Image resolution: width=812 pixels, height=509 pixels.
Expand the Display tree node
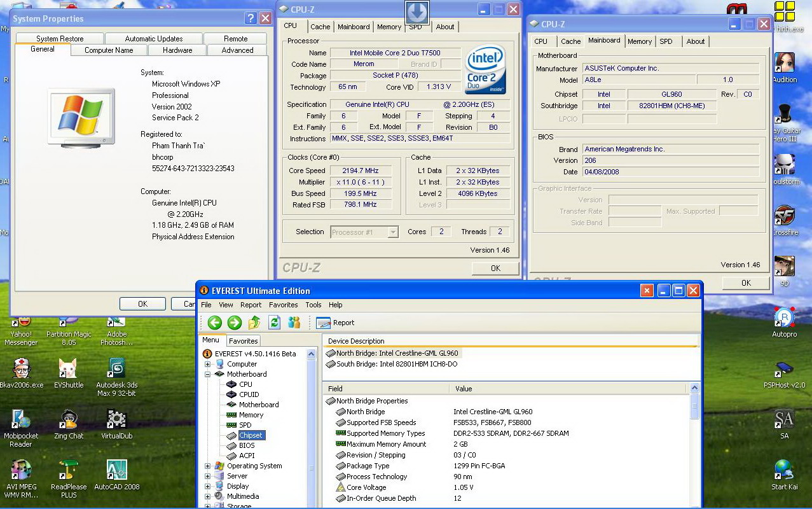click(x=207, y=486)
